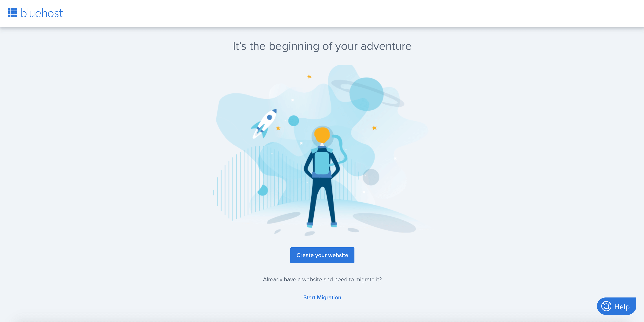Viewport: 644px width, 322px height.
Task: Click the rocket ship in the illustration
Action: click(x=264, y=123)
